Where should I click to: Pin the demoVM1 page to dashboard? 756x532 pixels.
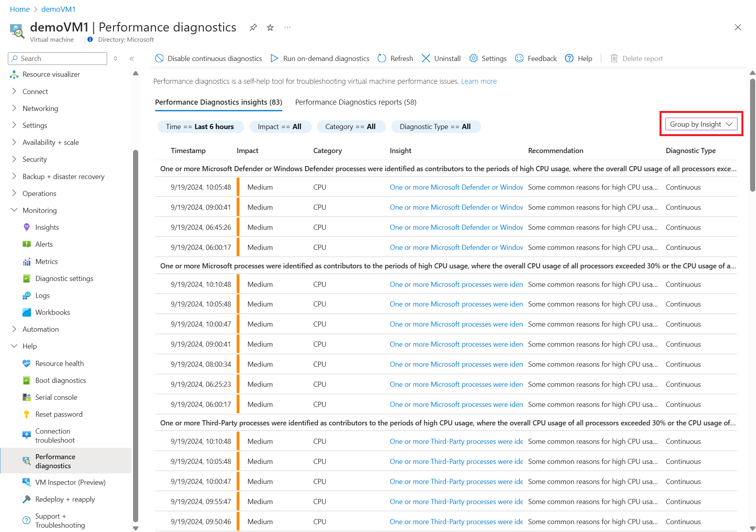pos(253,28)
